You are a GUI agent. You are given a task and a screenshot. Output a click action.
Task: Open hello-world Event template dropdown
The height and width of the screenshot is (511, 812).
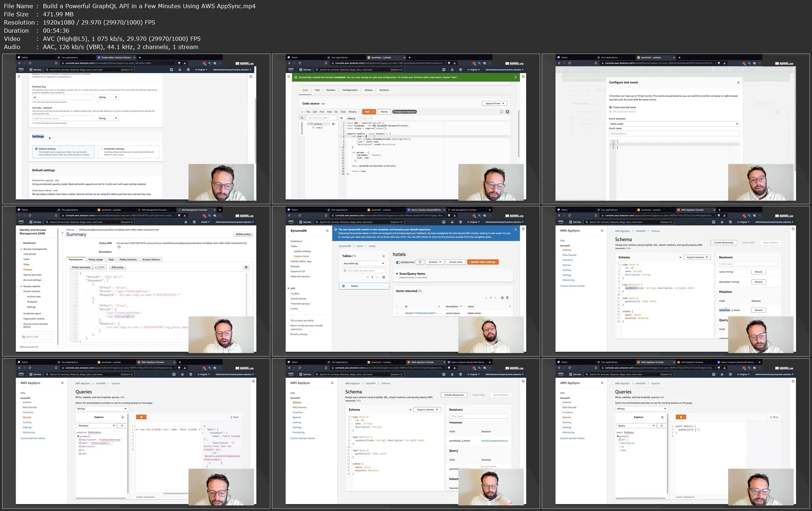point(674,124)
